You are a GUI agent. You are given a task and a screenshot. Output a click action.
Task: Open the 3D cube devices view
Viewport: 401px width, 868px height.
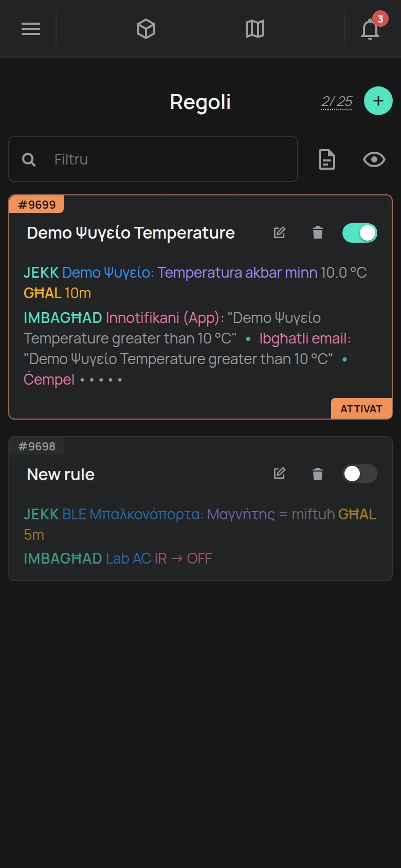(146, 29)
